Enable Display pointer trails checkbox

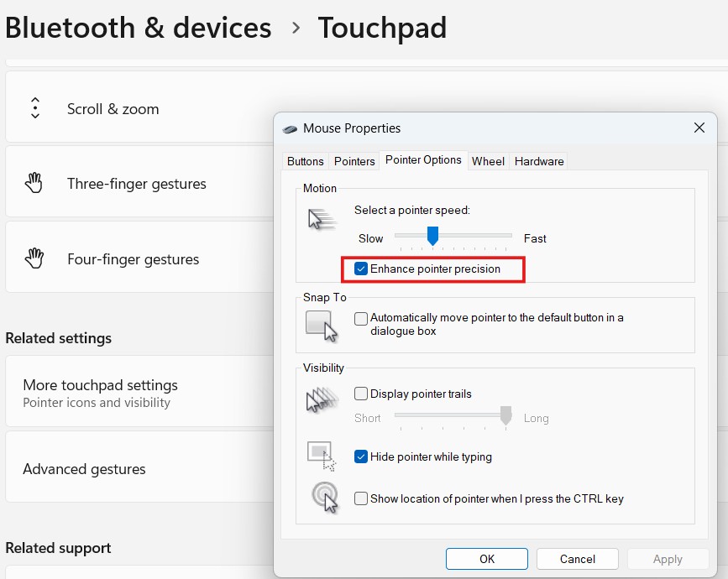click(x=361, y=394)
